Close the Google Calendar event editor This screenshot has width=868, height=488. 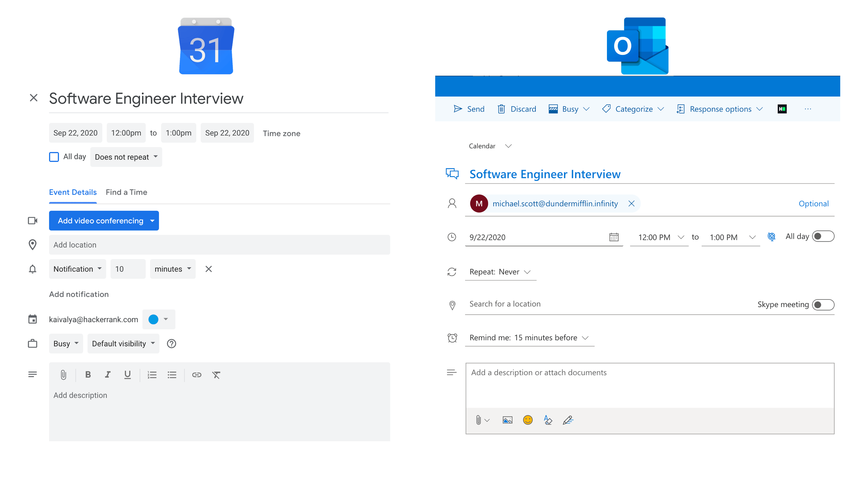click(34, 98)
